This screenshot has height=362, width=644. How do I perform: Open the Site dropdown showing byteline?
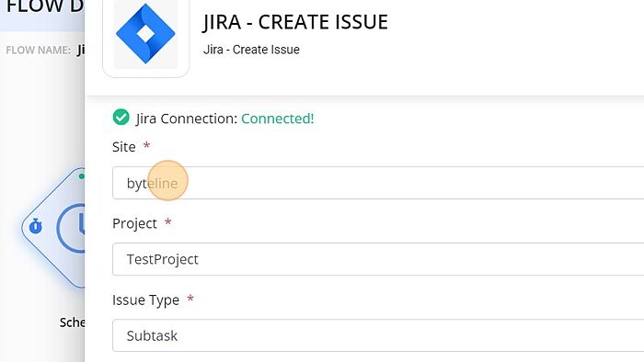(x=378, y=183)
